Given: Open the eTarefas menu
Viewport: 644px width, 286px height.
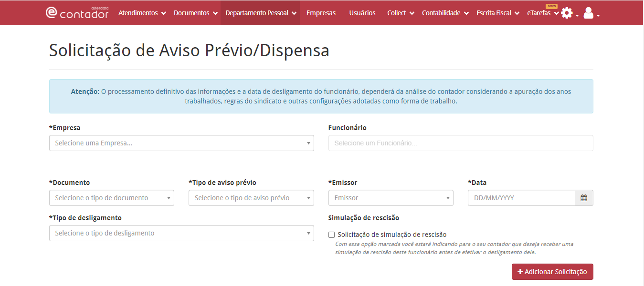Looking at the screenshot, I should click(x=543, y=13).
